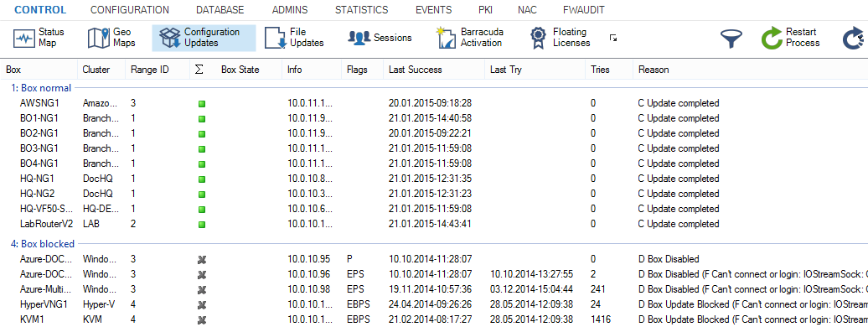Image resolution: width=868 pixels, height=327 pixels.
Task: Select the HQ-VF50-S... box row
Action: coord(434,209)
